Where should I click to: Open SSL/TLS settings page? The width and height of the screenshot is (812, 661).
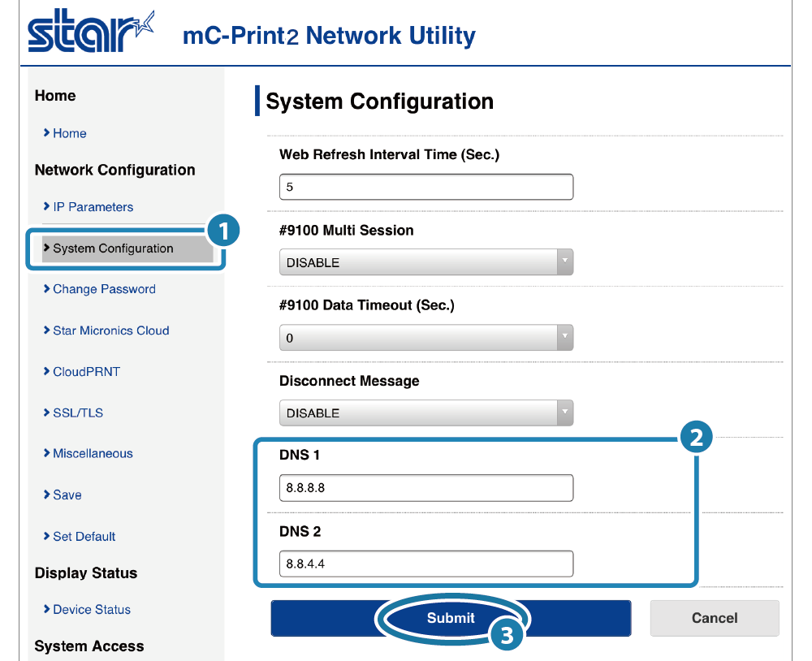coord(78,413)
